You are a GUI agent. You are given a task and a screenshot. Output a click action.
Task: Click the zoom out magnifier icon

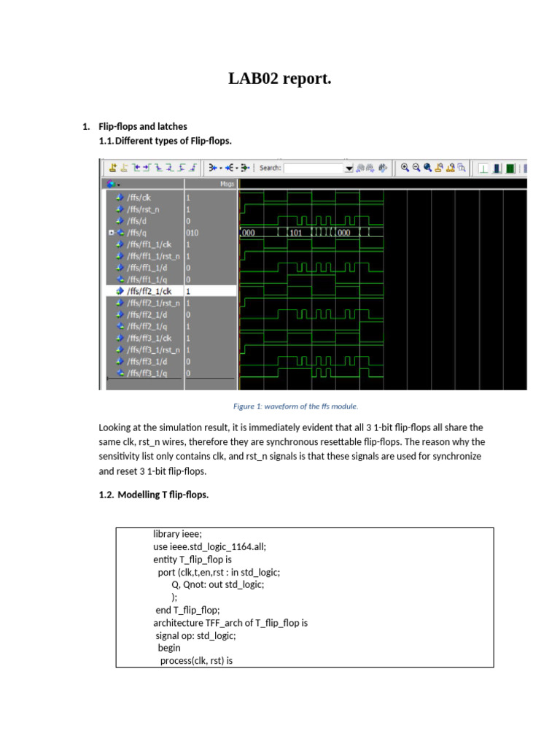coord(416,168)
